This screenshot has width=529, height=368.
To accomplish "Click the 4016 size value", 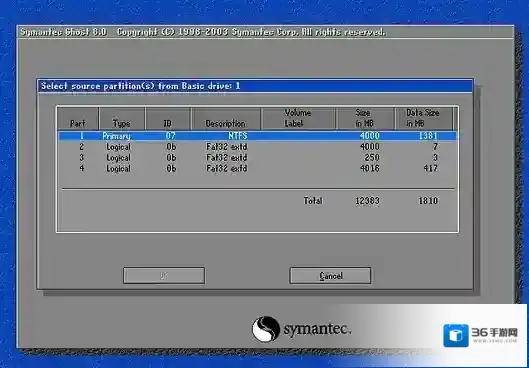I will tap(370, 168).
